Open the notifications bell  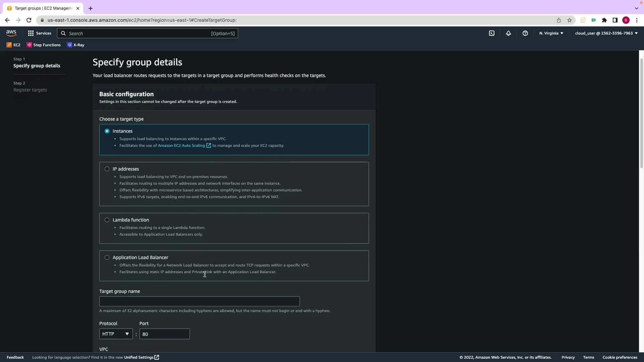(508, 33)
